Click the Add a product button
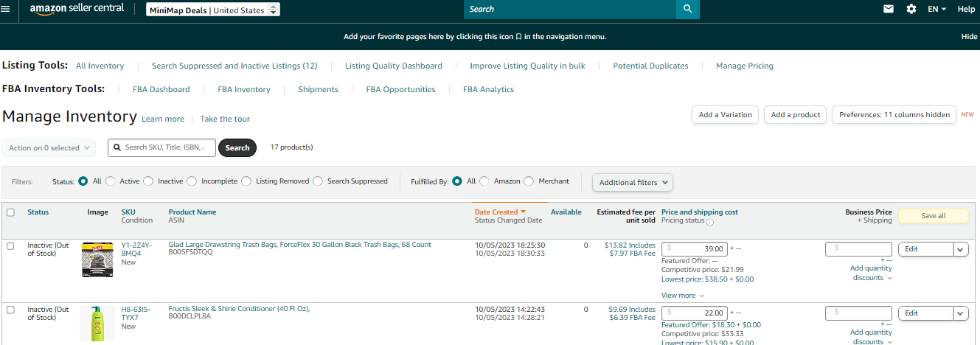 pyautogui.click(x=796, y=115)
